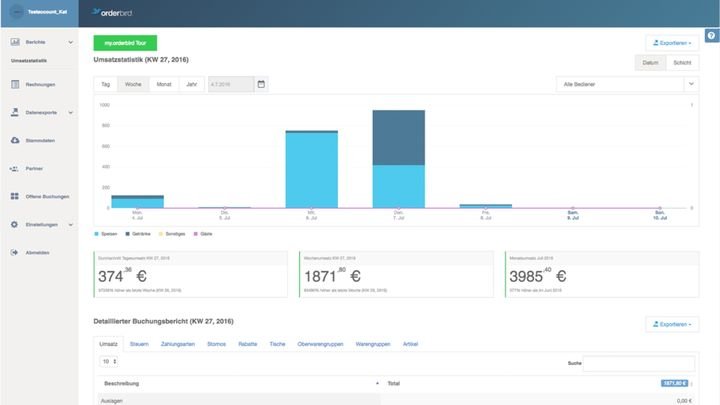Viewport: 720px width, 405px height.
Task: Click the Speisen legend color swatch
Action: point(96,233)
